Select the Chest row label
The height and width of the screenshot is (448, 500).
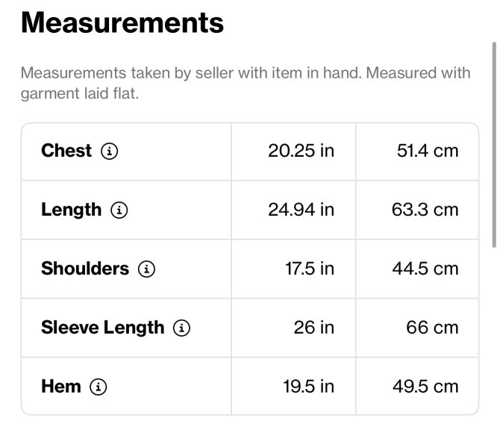coord(66,151)
